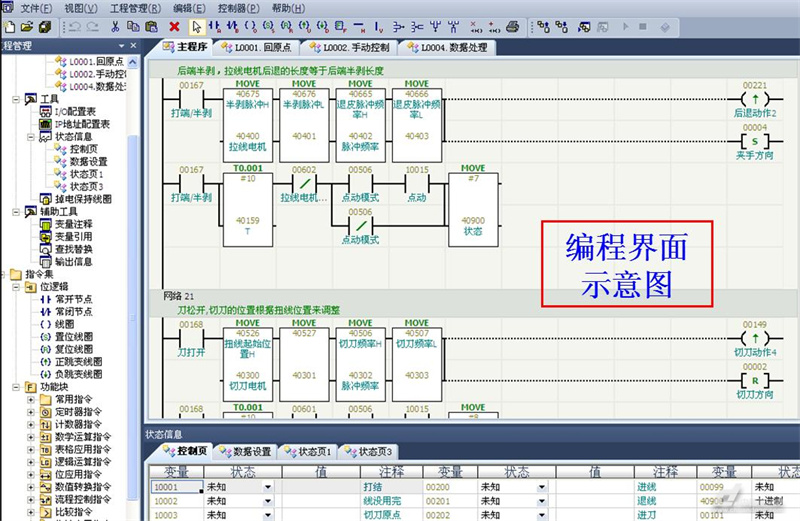Collapse the 位逻辑 tree node
Image resolution: width=800 pixels, height=521 pixels.
pyautogui.click(x=17, y=287)
